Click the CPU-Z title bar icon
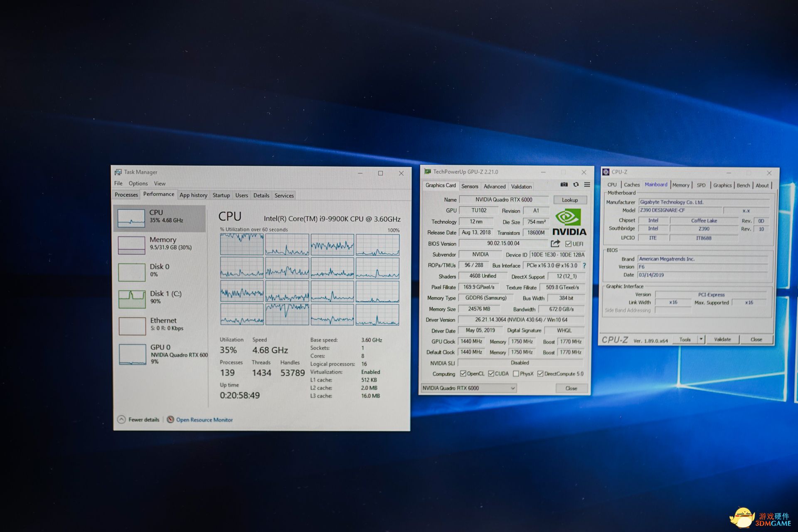This screenshot has width=798, height=532. (606, 172)
